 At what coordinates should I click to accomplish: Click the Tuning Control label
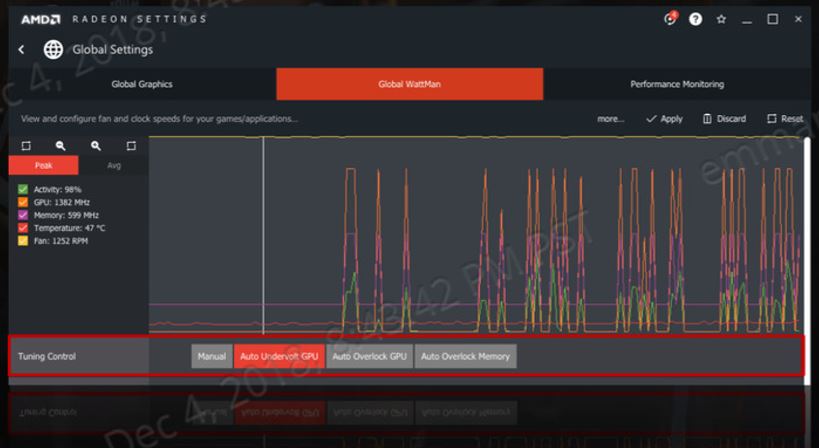pos(47,356)
